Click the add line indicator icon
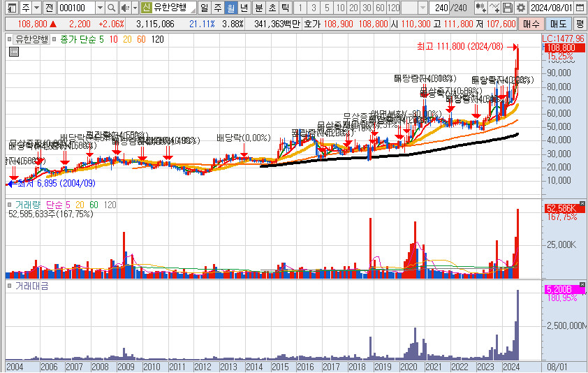Viewport: 588px width, 373px height. pos(494,8)
